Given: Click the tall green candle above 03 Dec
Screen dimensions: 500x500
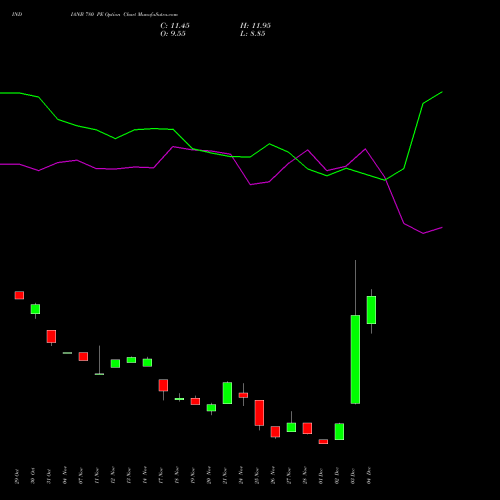Looking at the screenshot, I should 355,359.
